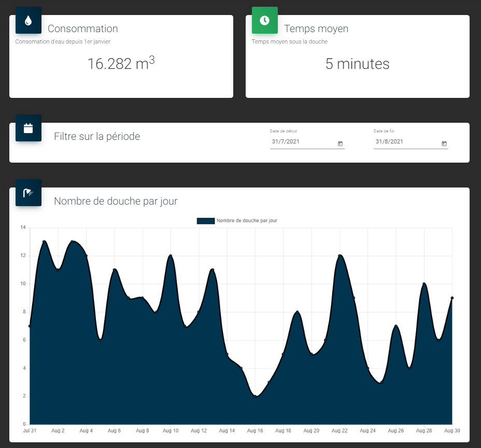Click the shower head icon on the chart card
Screen dimensions: 481x448
click(28, 192)
